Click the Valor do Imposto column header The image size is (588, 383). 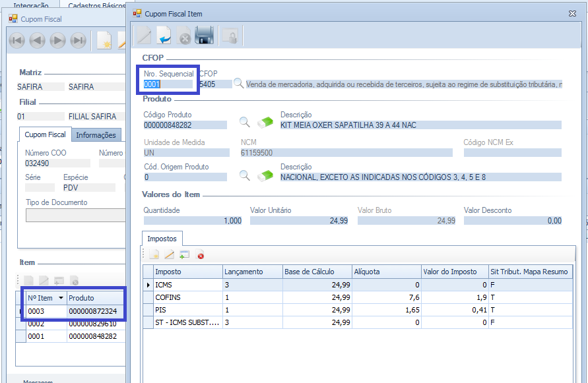point(454,272)
